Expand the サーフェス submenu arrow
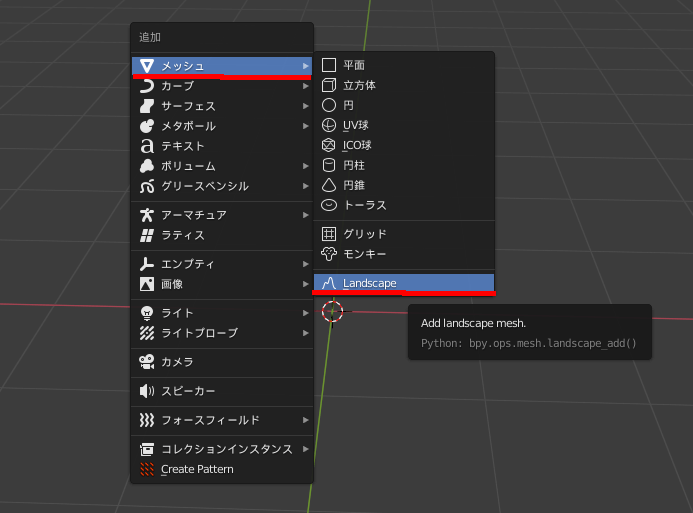 click(x=305, y=106)
